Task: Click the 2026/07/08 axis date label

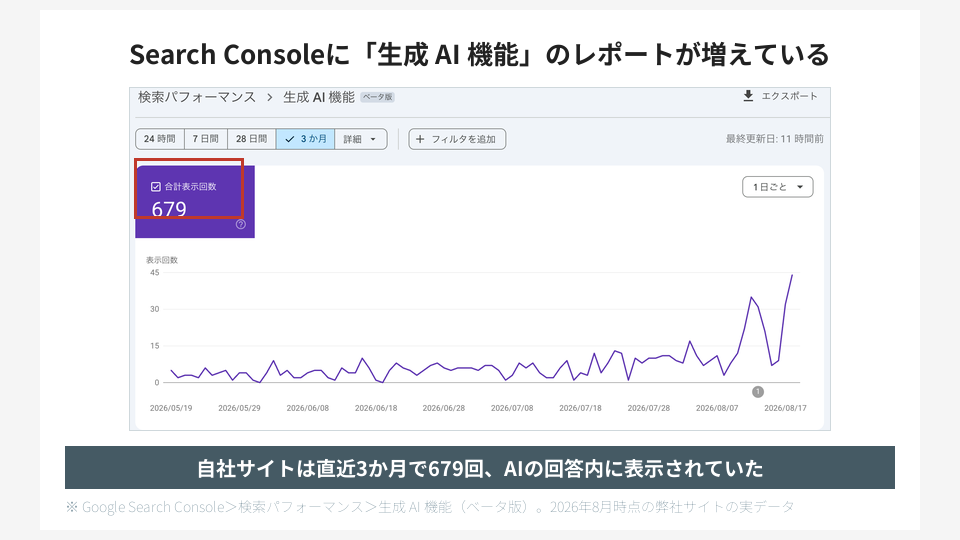Action: pos(512,408)
